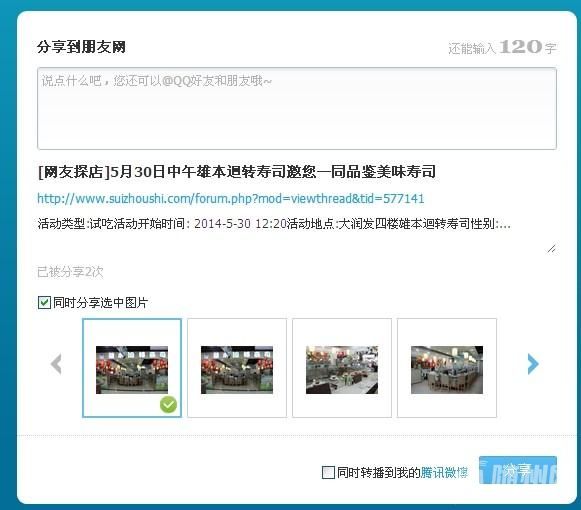
Task: Click the right arrow to show more images
Action: [x=533, y=364]
